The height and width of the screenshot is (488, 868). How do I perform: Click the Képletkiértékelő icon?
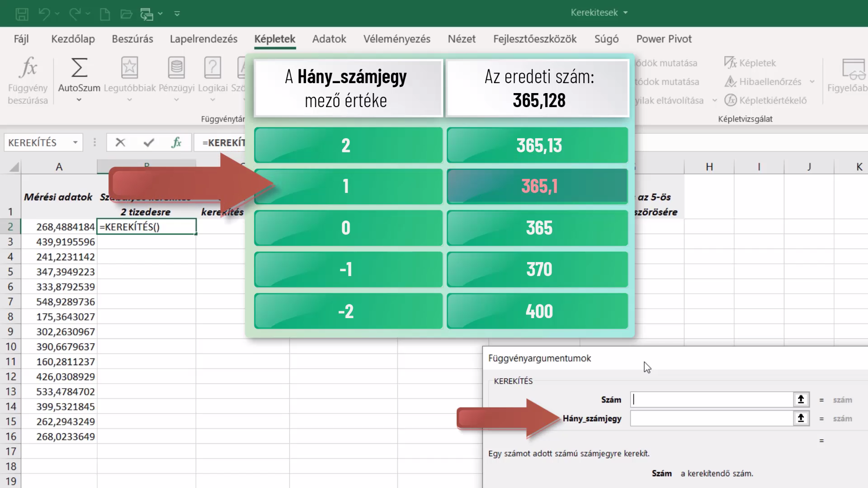(x=731, y=100)
